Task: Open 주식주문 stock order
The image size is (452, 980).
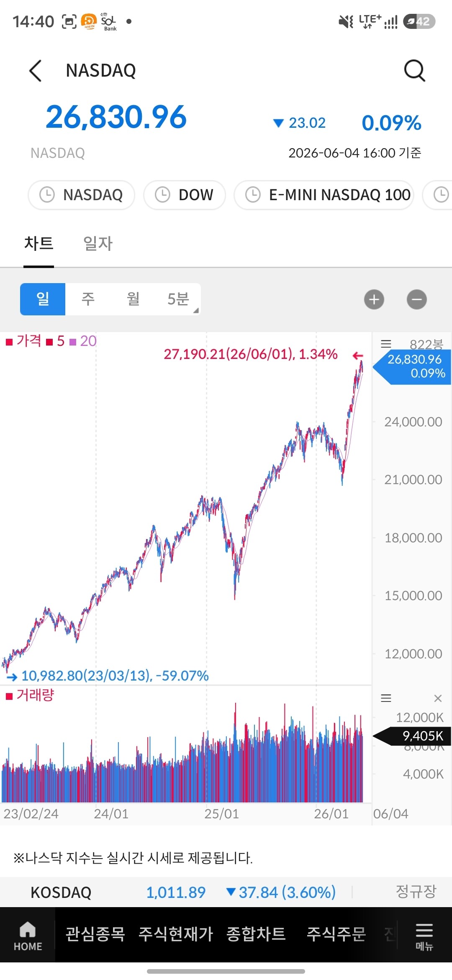Action: (x=336, y=934)
